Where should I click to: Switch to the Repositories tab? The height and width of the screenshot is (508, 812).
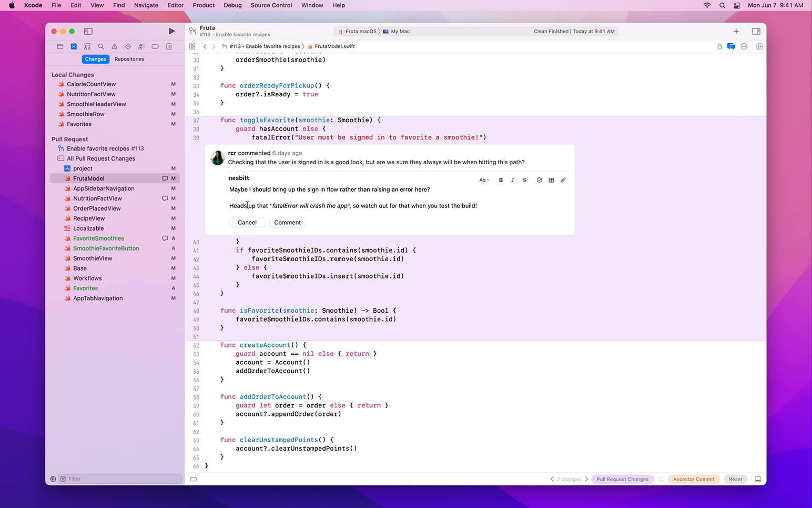click(129, 59)
